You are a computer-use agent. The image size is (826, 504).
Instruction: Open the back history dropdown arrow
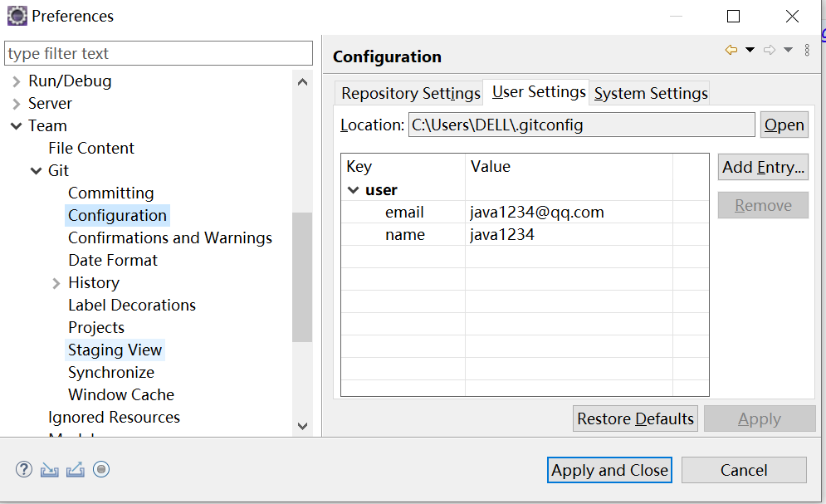point(750,51)
